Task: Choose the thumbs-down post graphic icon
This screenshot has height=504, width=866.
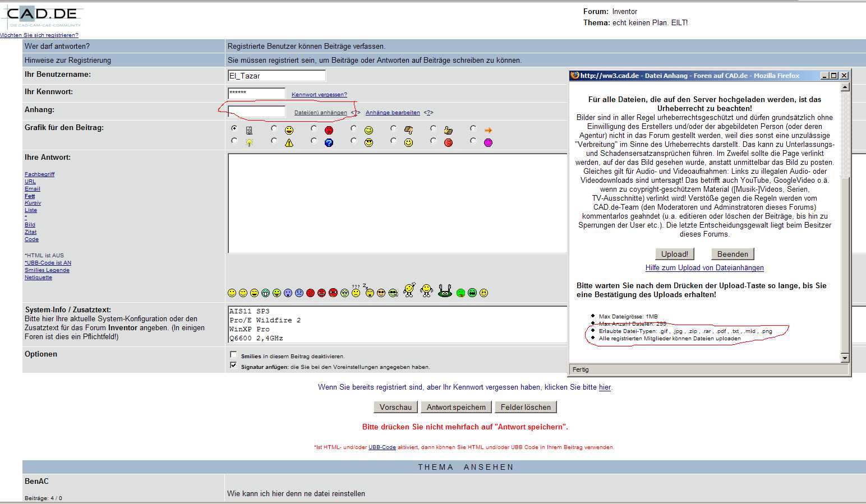Action: pyautogui.click(x=408, y=130)
